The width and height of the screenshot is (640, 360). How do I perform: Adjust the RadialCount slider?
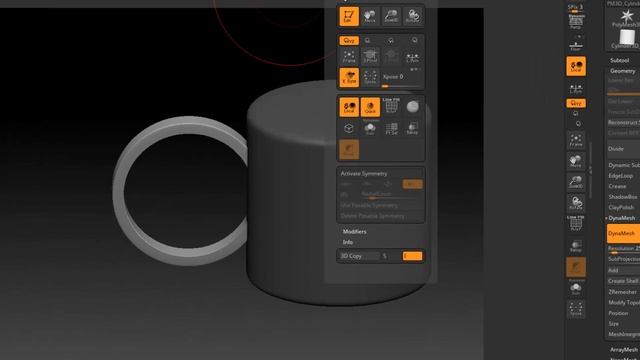pos(392,195)
